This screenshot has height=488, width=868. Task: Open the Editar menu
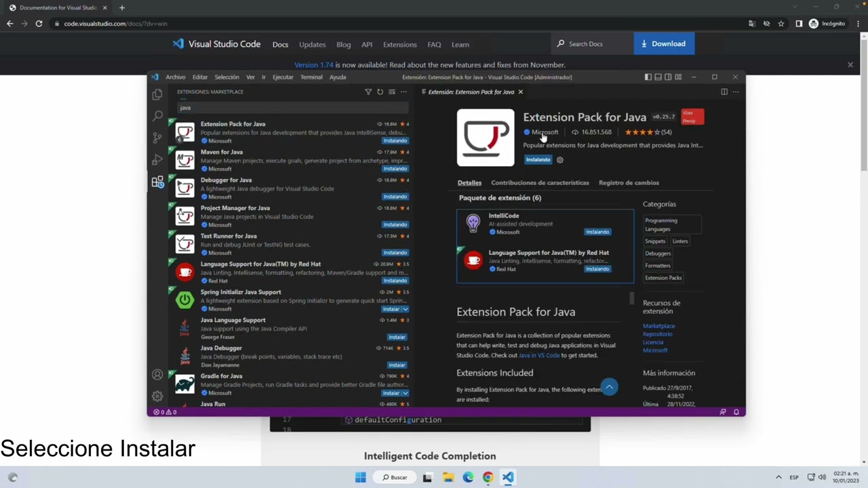pyautogui.click(x=200, y=77)
